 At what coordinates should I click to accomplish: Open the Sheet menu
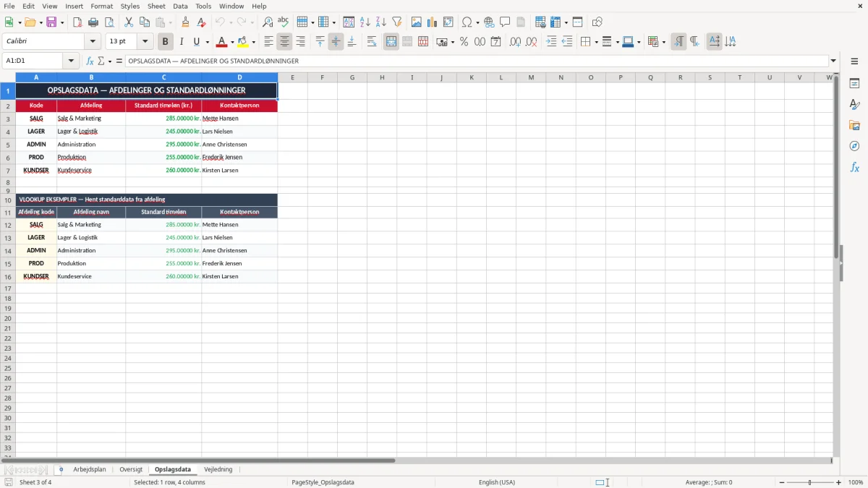point(156,6)
